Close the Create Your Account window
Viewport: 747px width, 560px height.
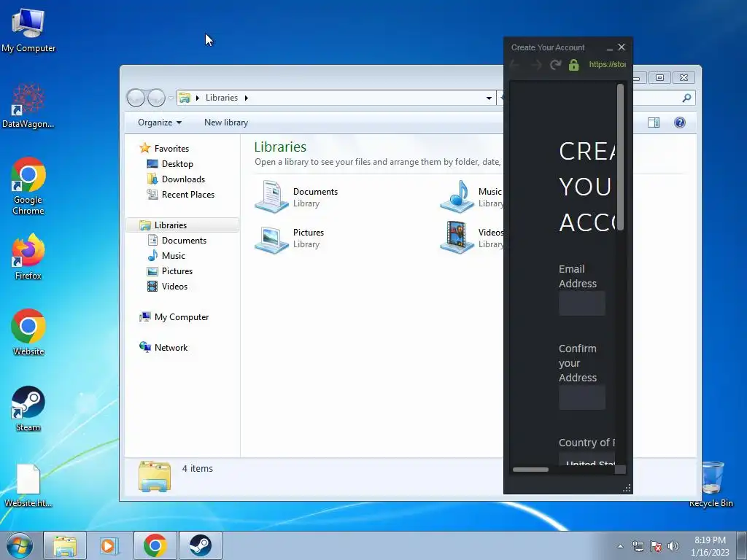(x=622, y=47)
